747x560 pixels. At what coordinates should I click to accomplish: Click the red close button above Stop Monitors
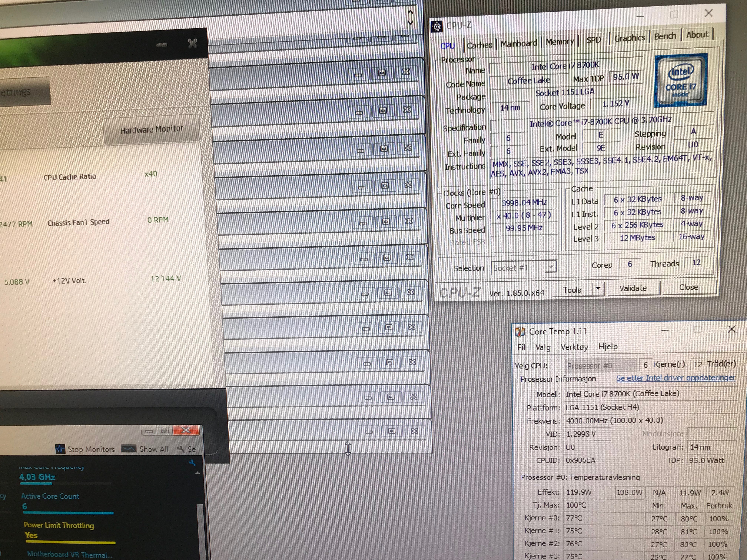pyautogui.click(x=186, y=430)
